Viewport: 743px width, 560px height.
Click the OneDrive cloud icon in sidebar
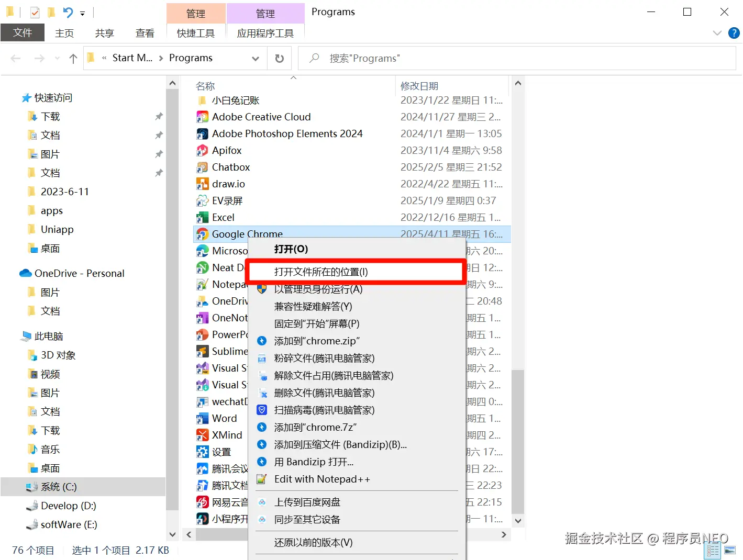pyautogui.click(x=26, y=273)
